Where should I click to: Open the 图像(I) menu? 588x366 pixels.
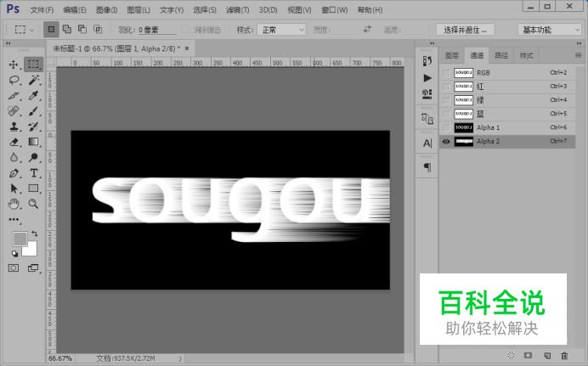tap(106, 10)
